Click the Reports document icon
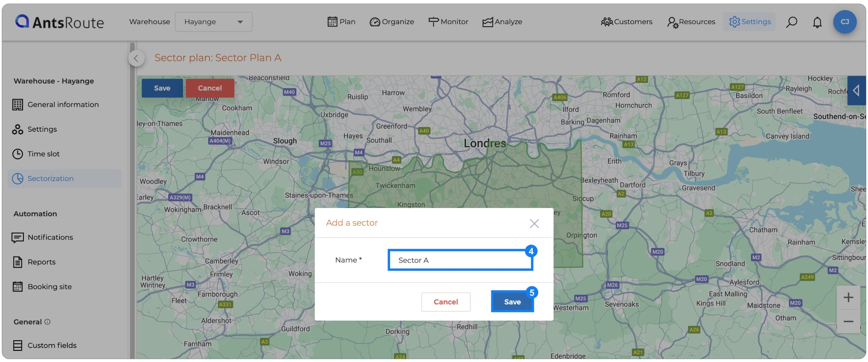 (x=18, y=262)
